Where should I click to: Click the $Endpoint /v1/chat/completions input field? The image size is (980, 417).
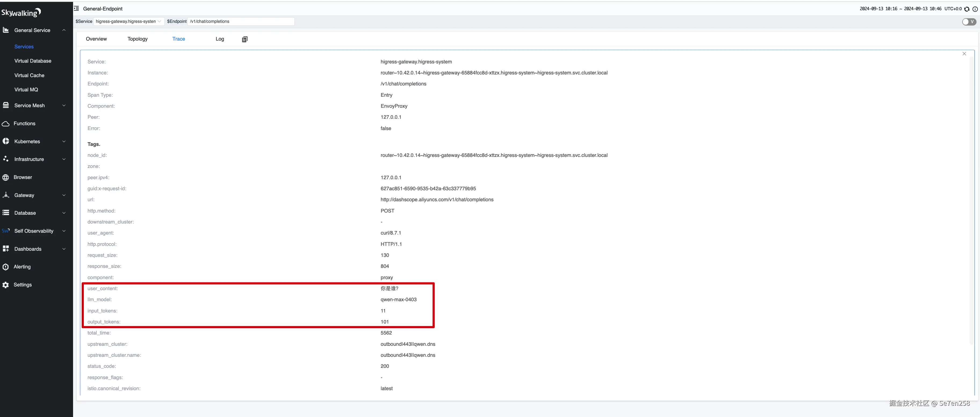241,21
